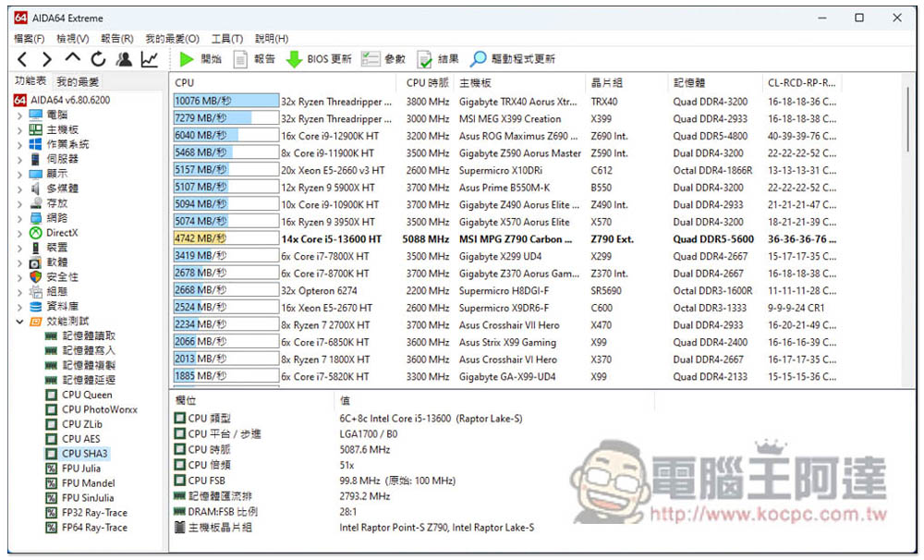The height and width of the screenshot is (560, 924).
Task: Expand the 多媒體 tree node
Action: [19, 189]
